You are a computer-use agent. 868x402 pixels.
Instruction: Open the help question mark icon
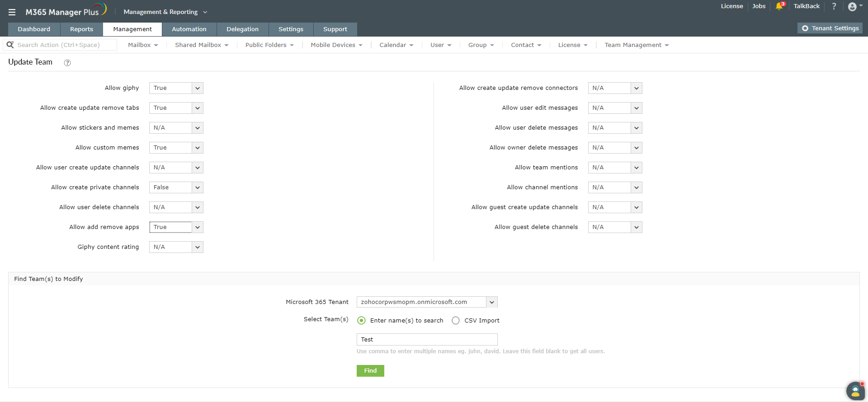point(834,6)
